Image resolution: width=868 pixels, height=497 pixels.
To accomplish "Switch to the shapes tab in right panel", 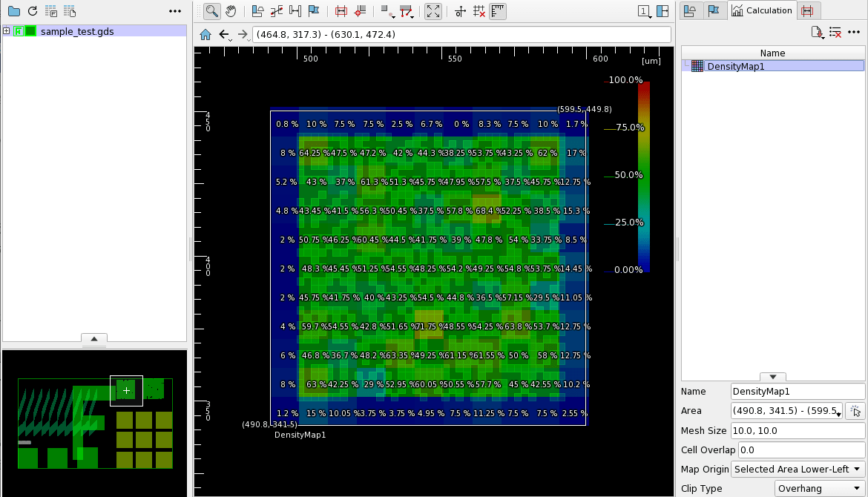I will (x=690, y=10).
